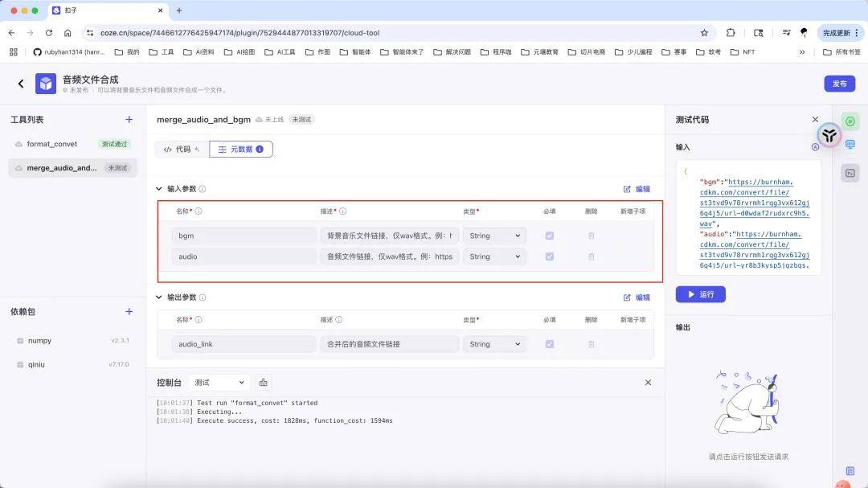Collapse the 输入参数 section
The width and height of the screenshot is (868, 488).
159,189
